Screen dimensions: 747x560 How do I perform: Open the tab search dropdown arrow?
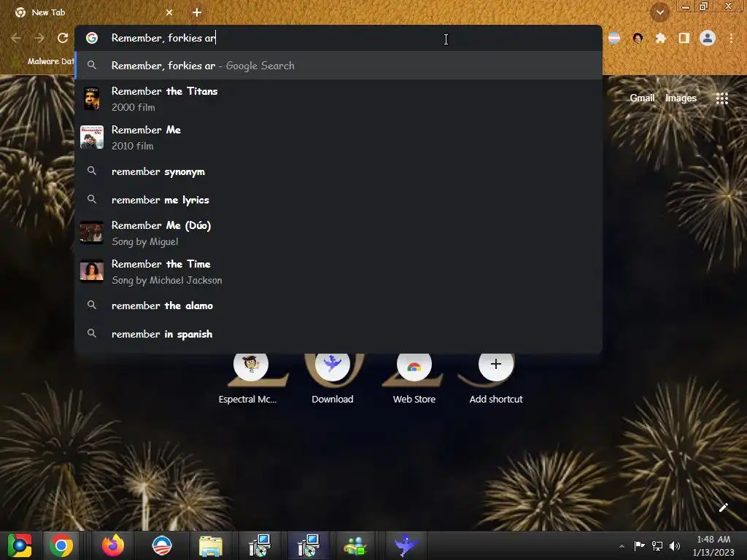pos(659,12)
